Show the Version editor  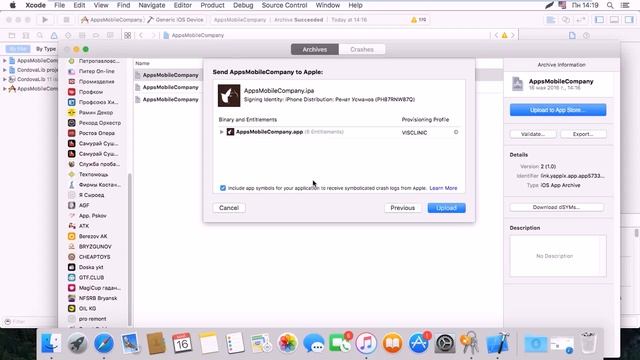(580, 20)
